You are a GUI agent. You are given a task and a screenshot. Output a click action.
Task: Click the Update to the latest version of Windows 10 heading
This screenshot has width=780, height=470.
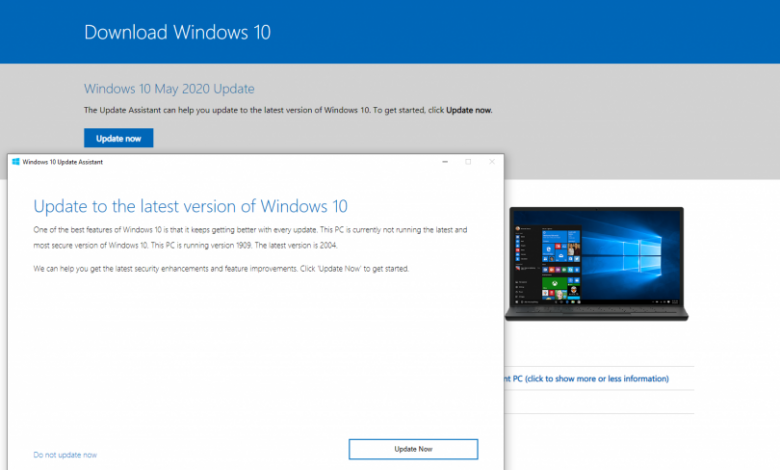click(x=191, y=206)
